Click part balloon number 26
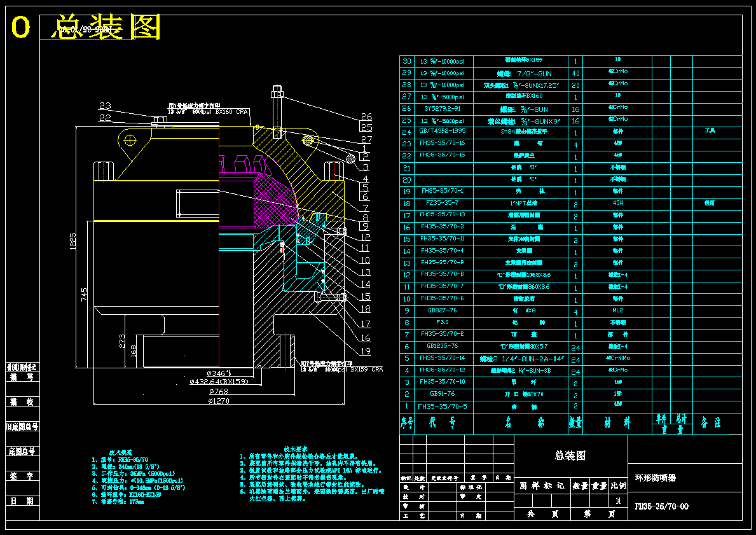Viewport: 756px width, 535px height. 366,117
